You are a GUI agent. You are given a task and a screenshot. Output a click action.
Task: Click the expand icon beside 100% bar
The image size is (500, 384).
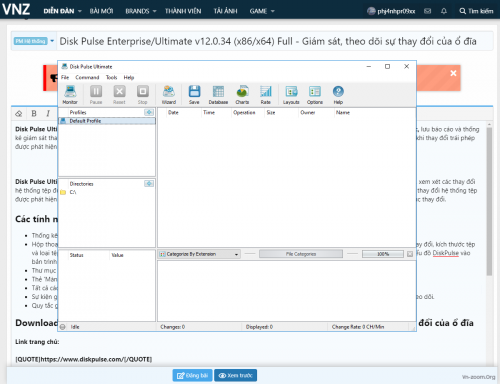pyautogui.click(x=410, y=254)
